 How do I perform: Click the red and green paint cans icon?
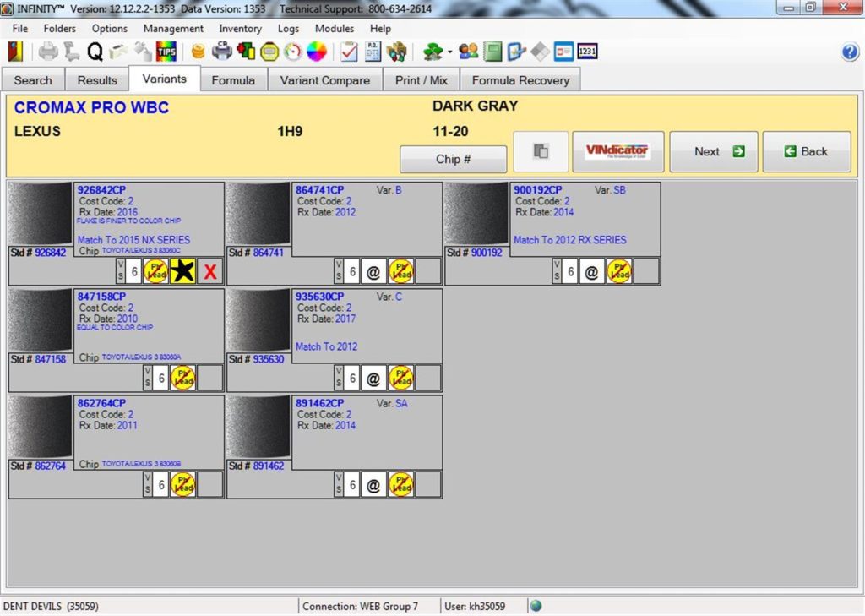tap(246, 52)
